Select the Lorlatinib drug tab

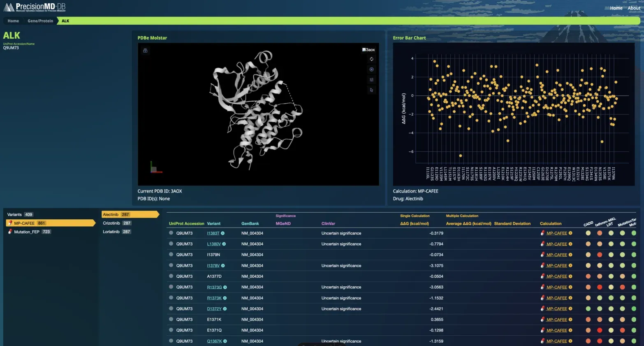[117, 232]
